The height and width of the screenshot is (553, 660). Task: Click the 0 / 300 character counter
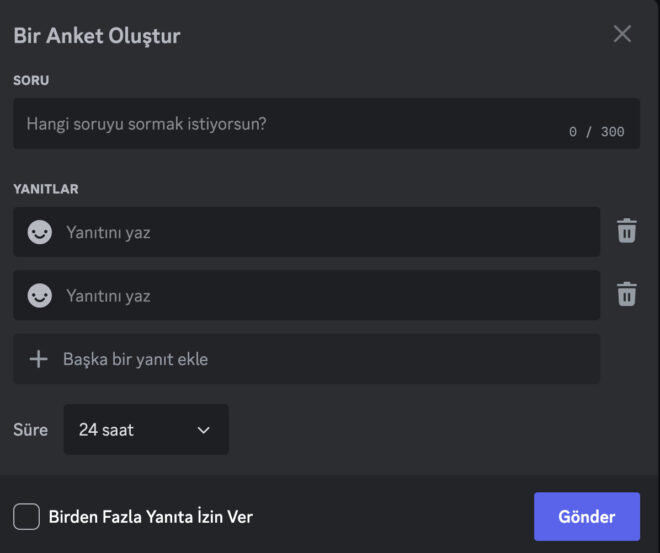point(596,132)
